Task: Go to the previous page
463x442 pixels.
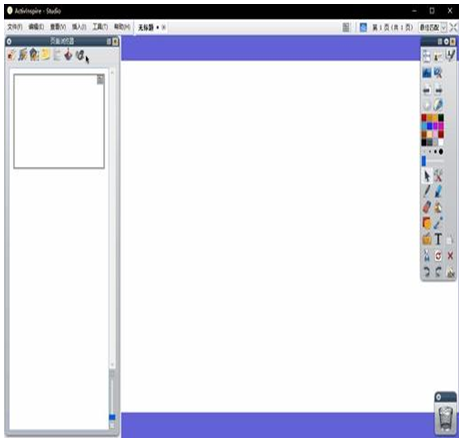Action: 427,90
